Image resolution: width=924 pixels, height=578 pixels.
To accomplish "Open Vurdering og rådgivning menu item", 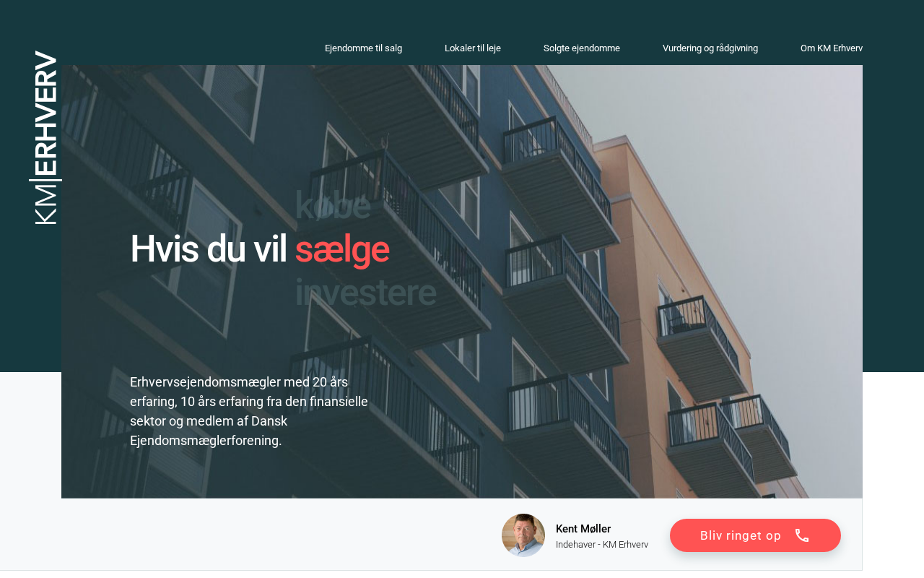I will [710, 48].
